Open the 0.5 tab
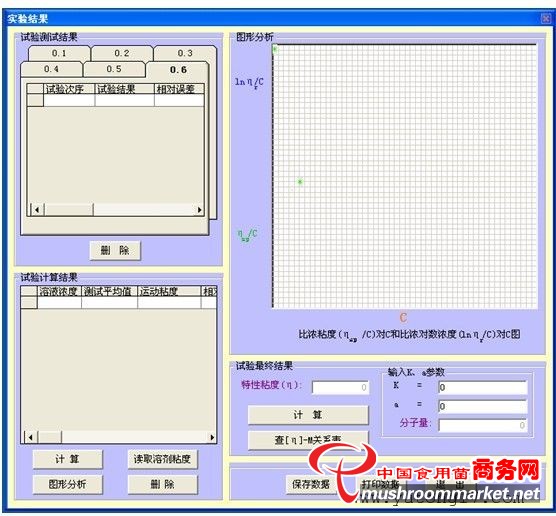 [114, 69]
